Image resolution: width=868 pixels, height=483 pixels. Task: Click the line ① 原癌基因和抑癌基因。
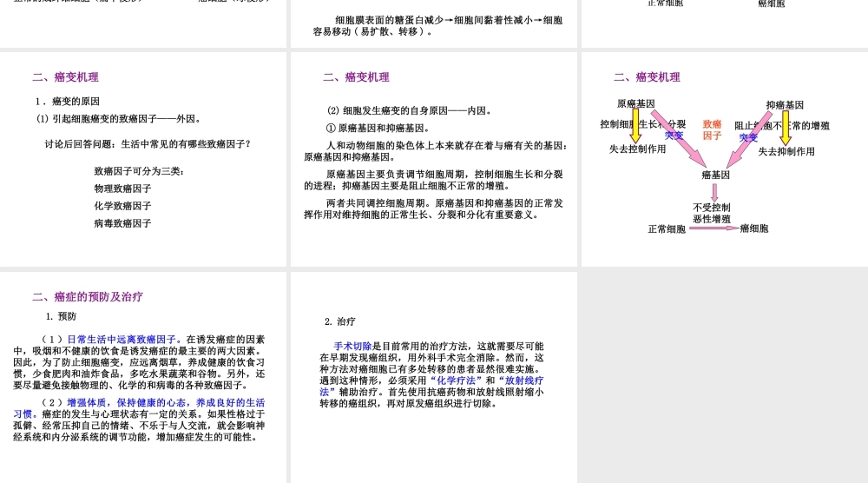click(378, 128)
